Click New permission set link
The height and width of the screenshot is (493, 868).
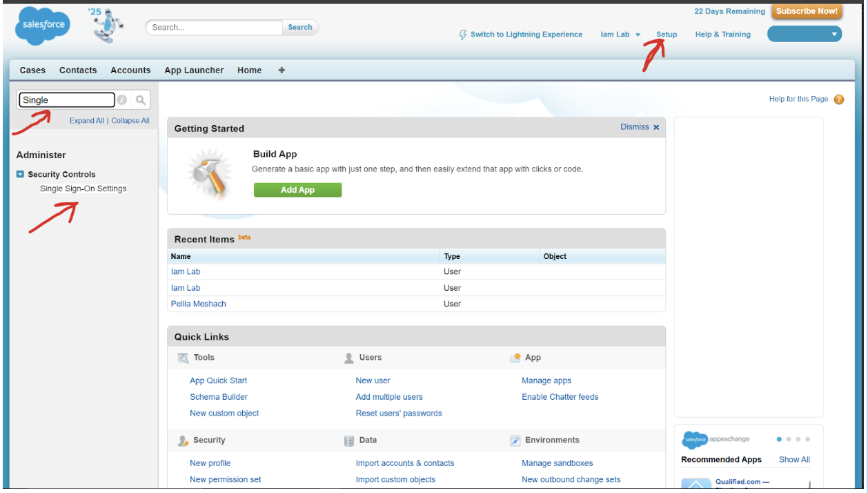[x=226, y=479]
